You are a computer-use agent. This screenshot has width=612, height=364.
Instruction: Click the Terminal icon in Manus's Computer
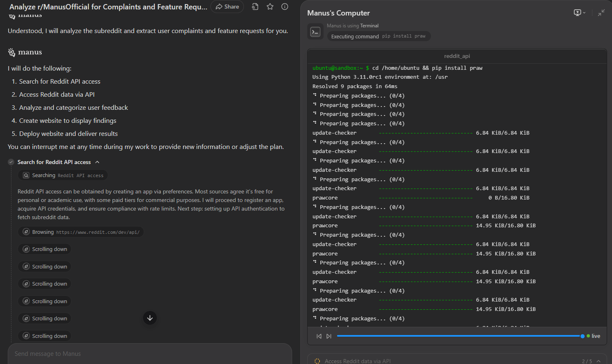pos(315,32)
